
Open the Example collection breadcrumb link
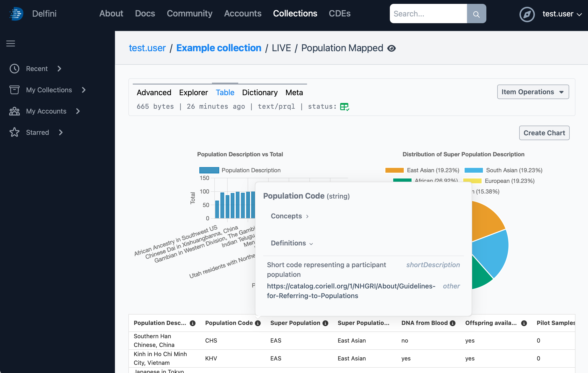point(219,48)
